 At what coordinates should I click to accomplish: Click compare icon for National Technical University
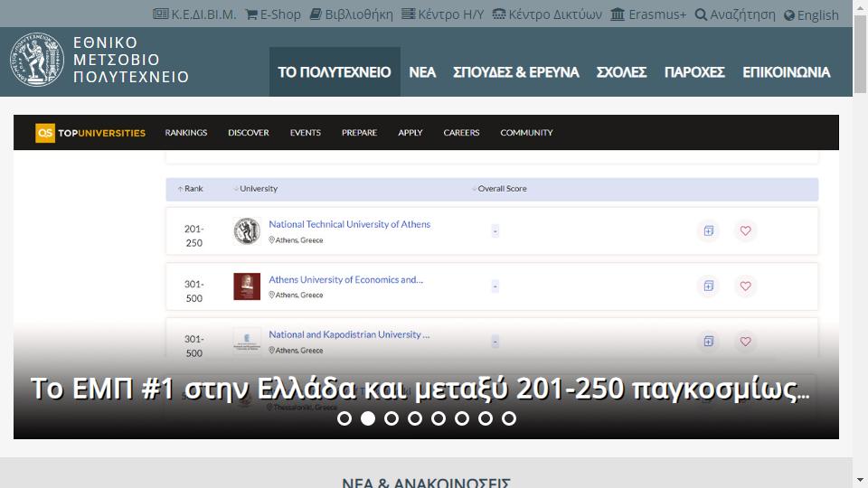coord(709,230)
